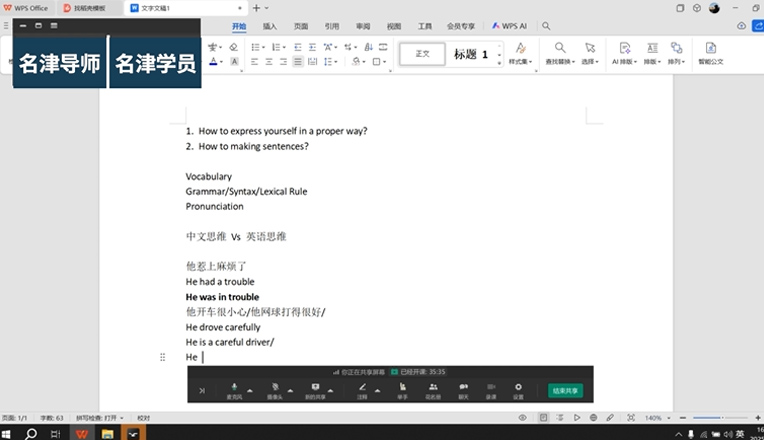Toggle the camera in meeting toolbar
The height and width of the screenshot is (440, 764).
pos(273,387)
